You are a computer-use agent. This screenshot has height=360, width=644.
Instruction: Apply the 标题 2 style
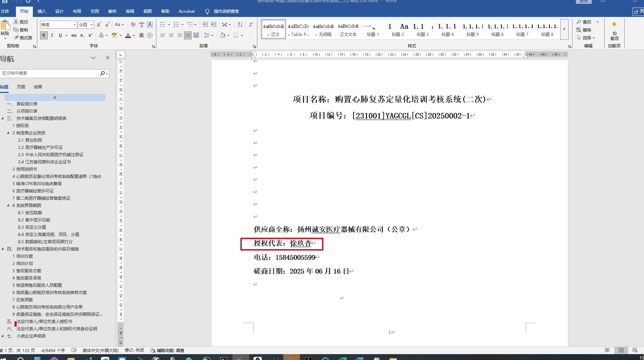[x=398, y=29]
